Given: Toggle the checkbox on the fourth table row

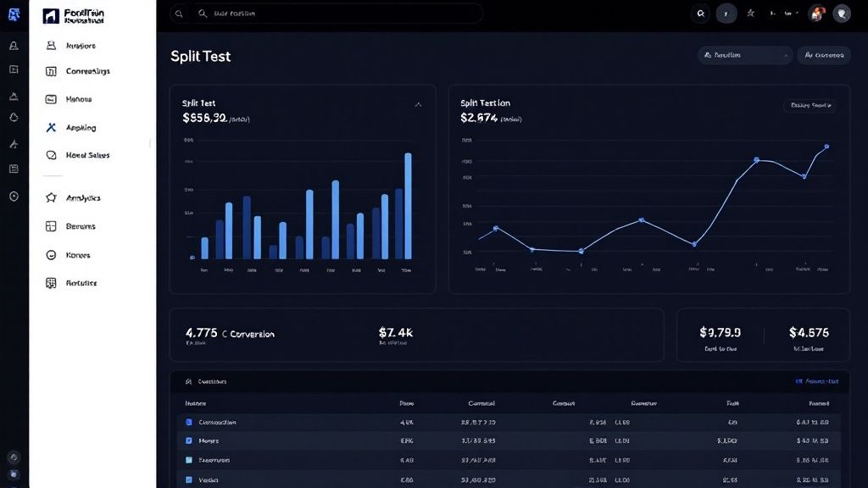Looking at the screenshot, I should [189, 480].
